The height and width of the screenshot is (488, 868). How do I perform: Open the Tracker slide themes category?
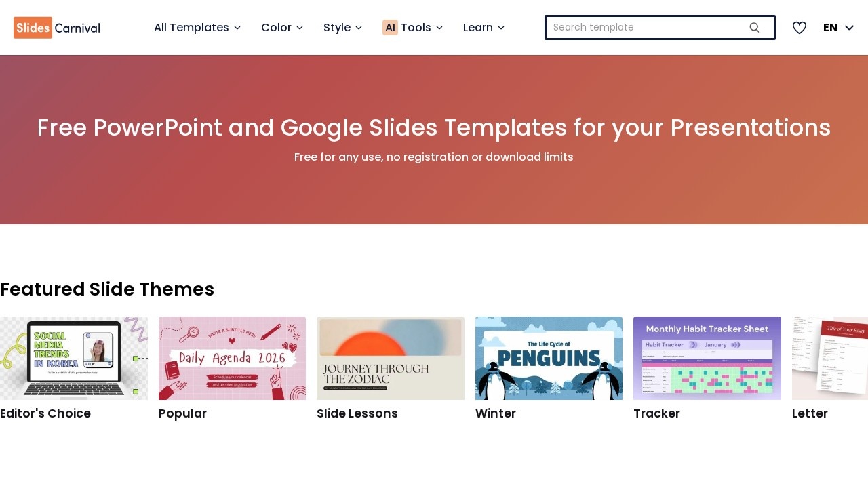pos(656,413)
